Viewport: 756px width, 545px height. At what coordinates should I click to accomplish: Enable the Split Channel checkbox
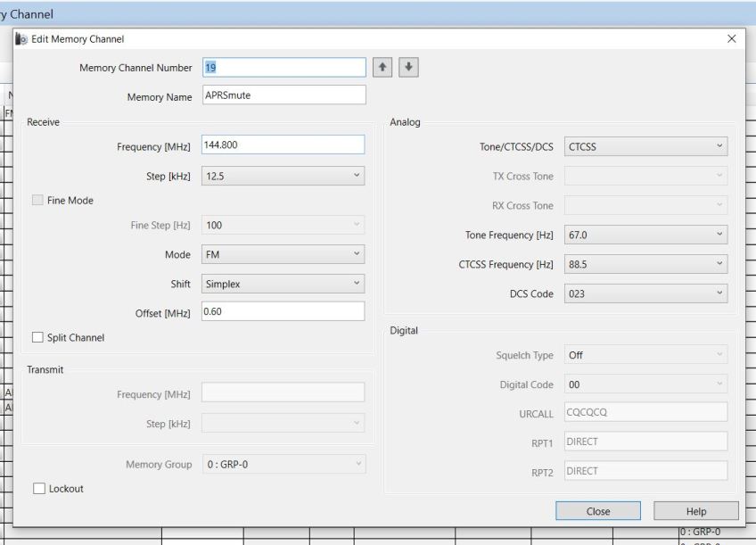[x=37, y=338]
